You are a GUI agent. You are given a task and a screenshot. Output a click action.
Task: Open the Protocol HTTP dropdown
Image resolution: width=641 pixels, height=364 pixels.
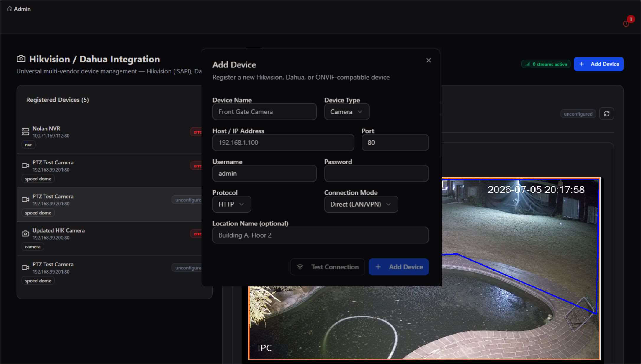232,204
